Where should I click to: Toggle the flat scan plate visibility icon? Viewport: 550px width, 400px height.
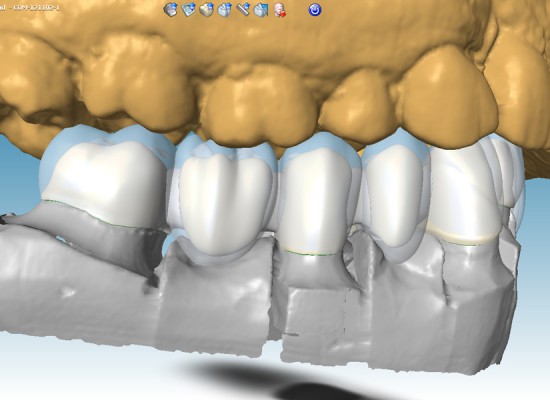[x=188, y=9]
